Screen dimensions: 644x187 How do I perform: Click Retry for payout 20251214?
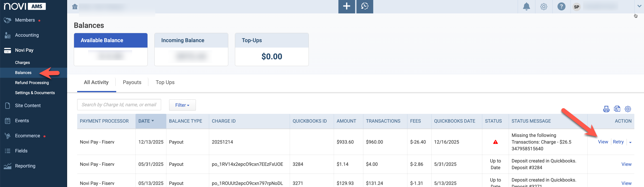(618, 142)
